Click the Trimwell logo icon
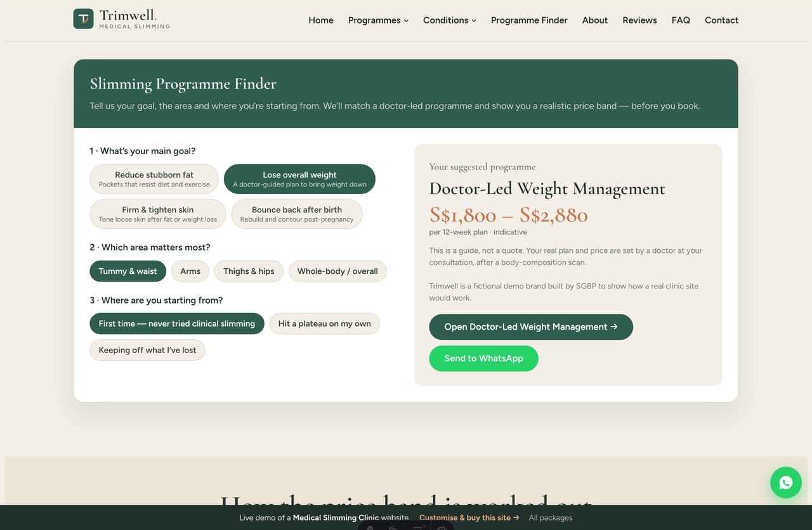812x530 pixels. point(83,19)
